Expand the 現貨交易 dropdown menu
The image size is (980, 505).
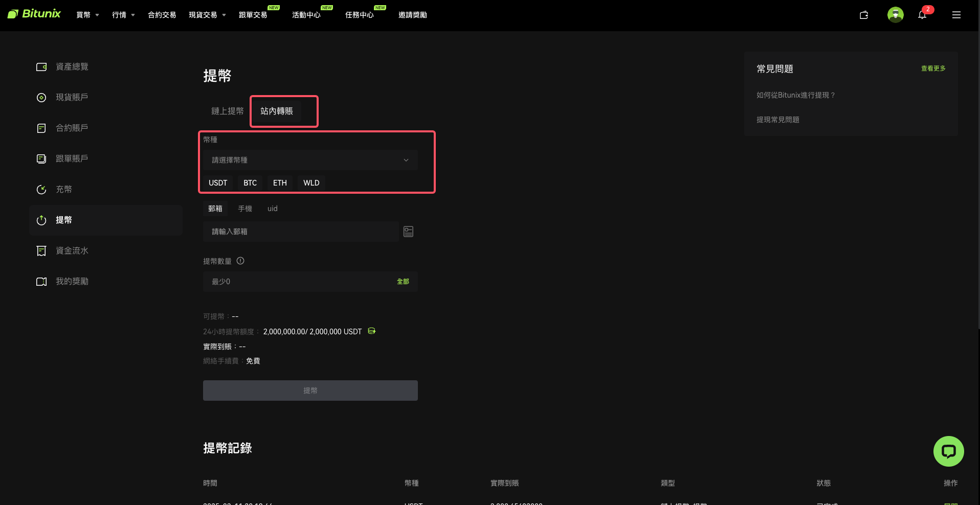pyautogui.click(x=207, y=15)
